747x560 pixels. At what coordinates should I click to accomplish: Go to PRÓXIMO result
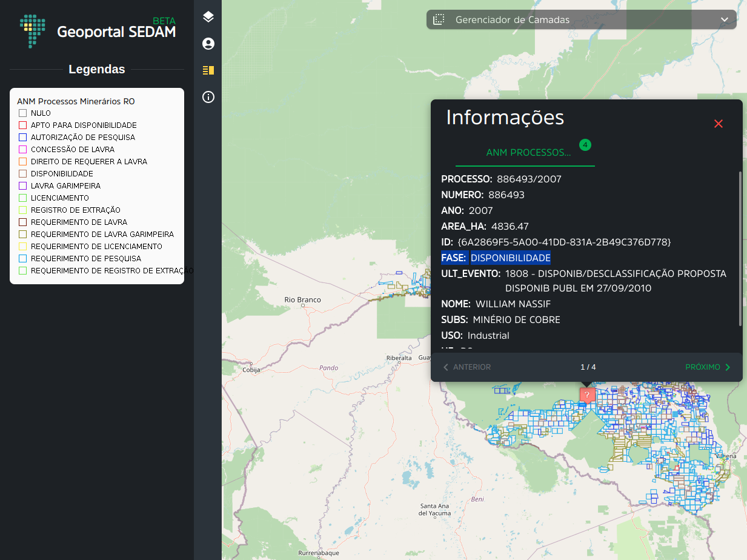pos(708,367)
